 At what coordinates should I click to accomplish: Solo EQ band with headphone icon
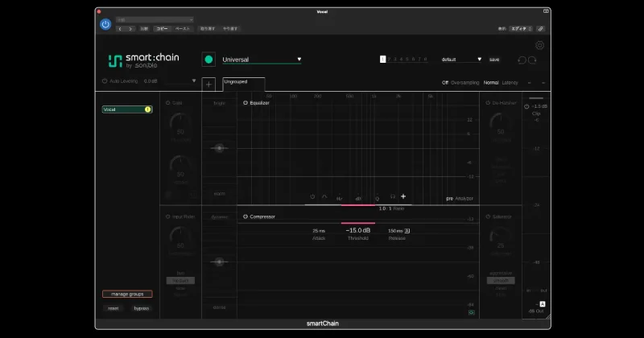pyautogui.click(x=393, y=196)
